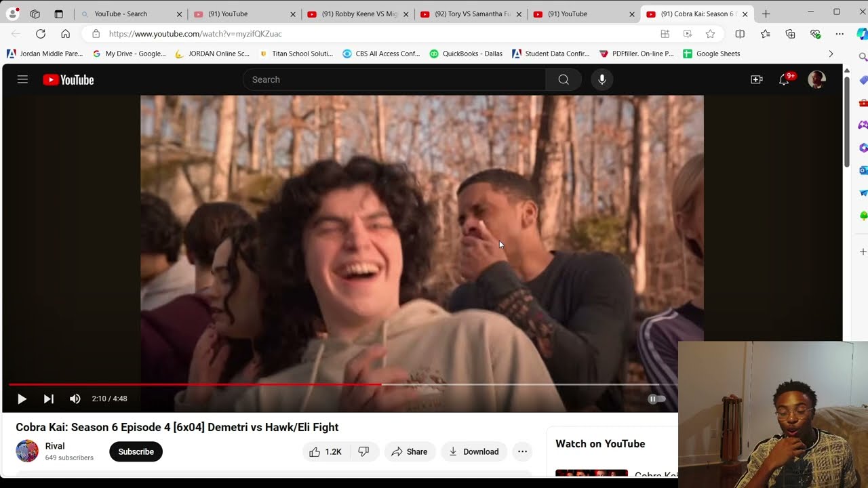Dislike this video
This screenshot has height=488, width=868.
363,451
